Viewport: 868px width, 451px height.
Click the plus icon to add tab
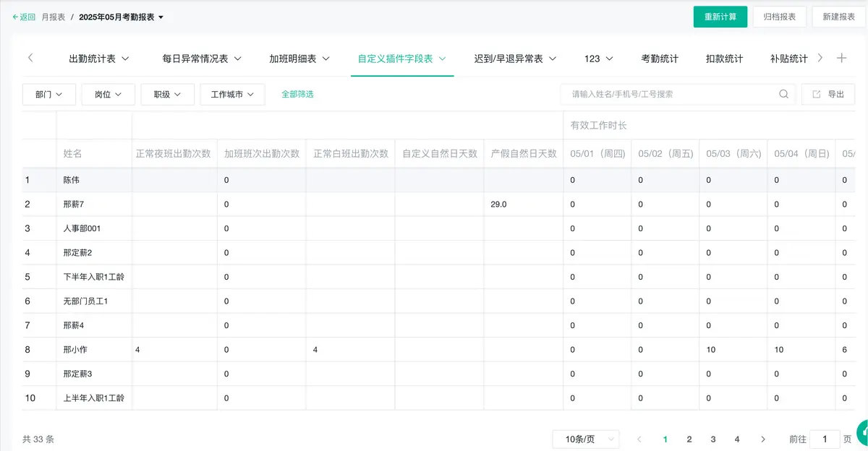[x=841, y=59]
